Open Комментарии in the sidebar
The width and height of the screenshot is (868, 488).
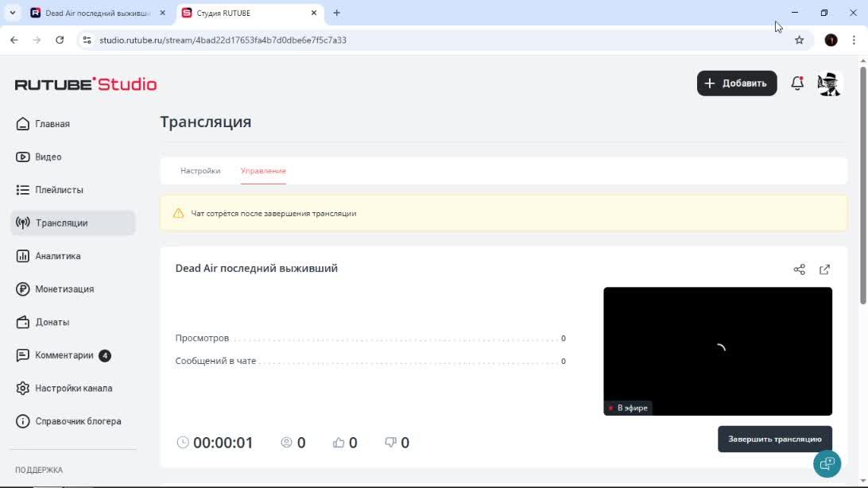pyautogui.click(x=72, y=355)
